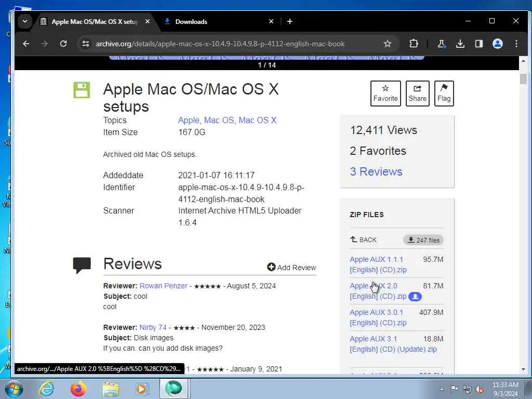
Task: Open the user profile avatar menu
Action: pyautogui.click(x=497, y=44)
